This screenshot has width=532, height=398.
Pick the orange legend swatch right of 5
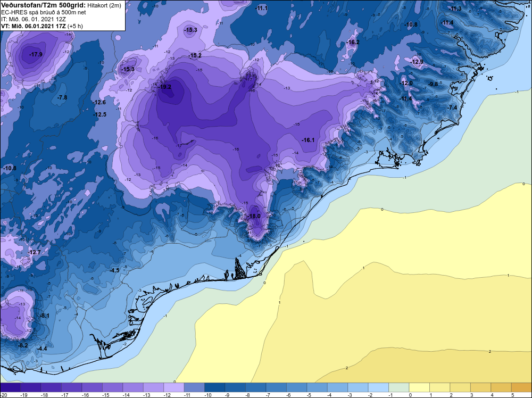point(521,387)
